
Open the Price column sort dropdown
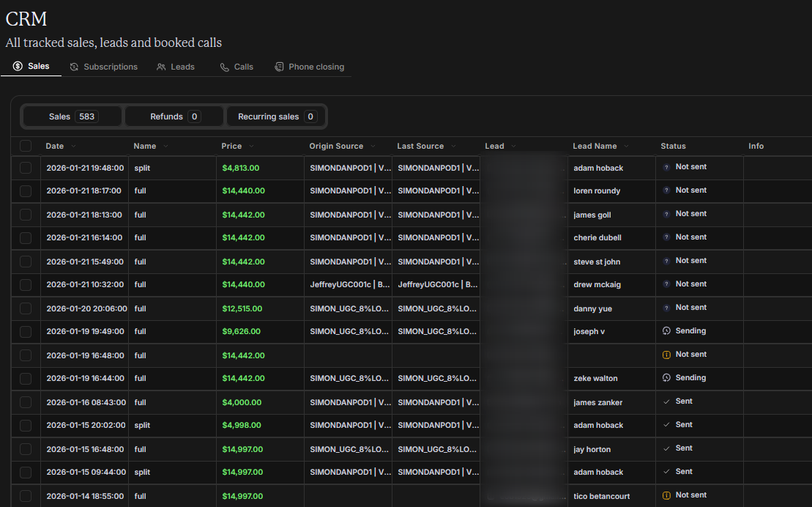click(251, 147)
